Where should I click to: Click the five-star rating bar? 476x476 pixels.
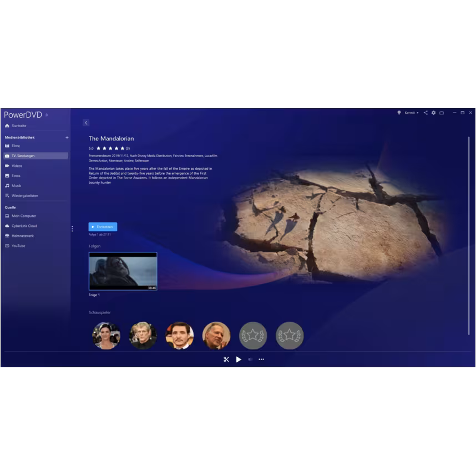click(110, 149)
